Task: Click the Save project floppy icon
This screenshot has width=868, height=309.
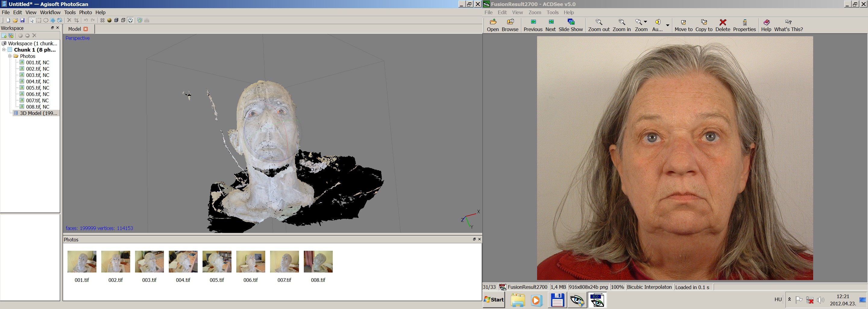Action: pos(23,20)
